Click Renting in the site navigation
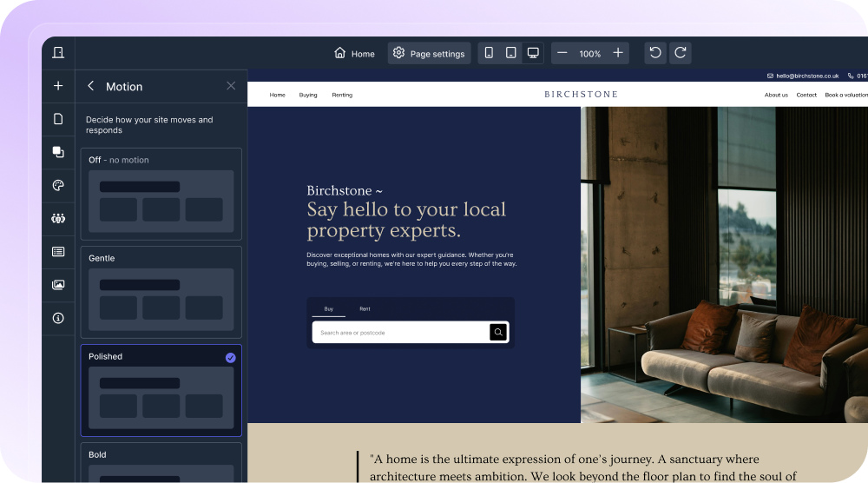Viewport: 868px width, 483px height. [342, 96]
